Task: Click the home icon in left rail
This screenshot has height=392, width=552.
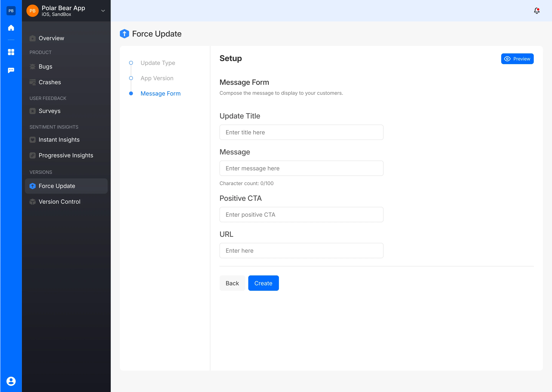Action: pos(11,28)
